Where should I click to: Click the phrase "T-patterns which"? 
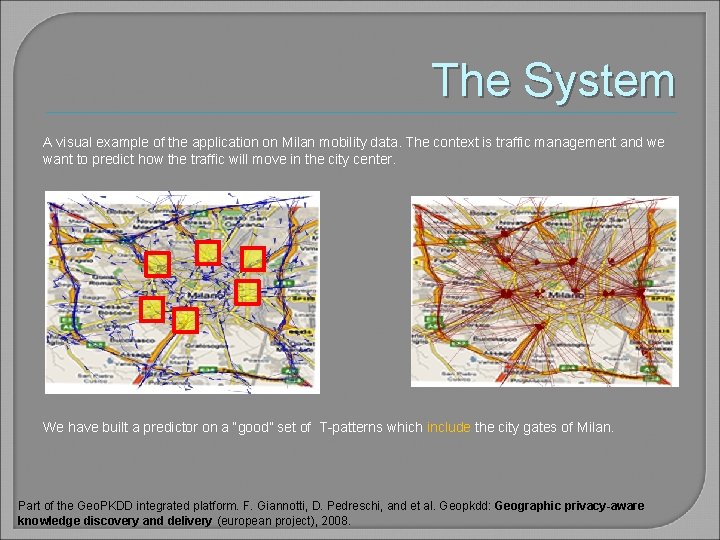[371, 427]
